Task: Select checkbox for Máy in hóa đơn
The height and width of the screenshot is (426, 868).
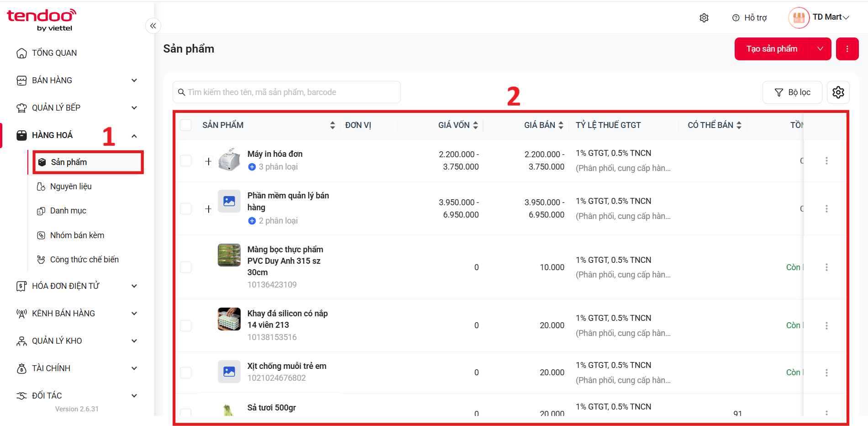Action: (x=186, y=161)
